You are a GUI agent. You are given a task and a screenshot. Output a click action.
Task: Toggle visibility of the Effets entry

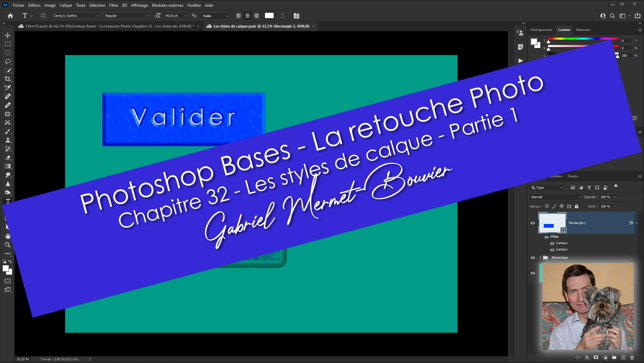coord(546,237)
